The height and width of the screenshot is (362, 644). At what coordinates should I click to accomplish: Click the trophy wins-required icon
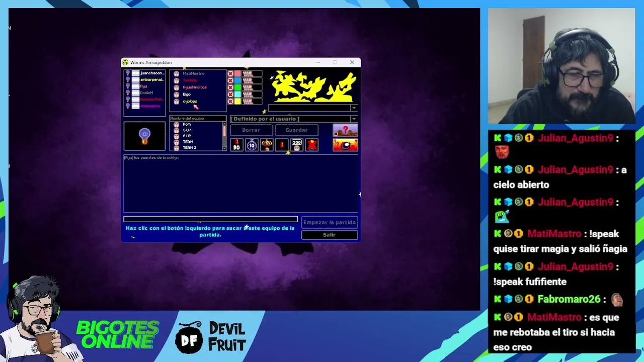267,145
